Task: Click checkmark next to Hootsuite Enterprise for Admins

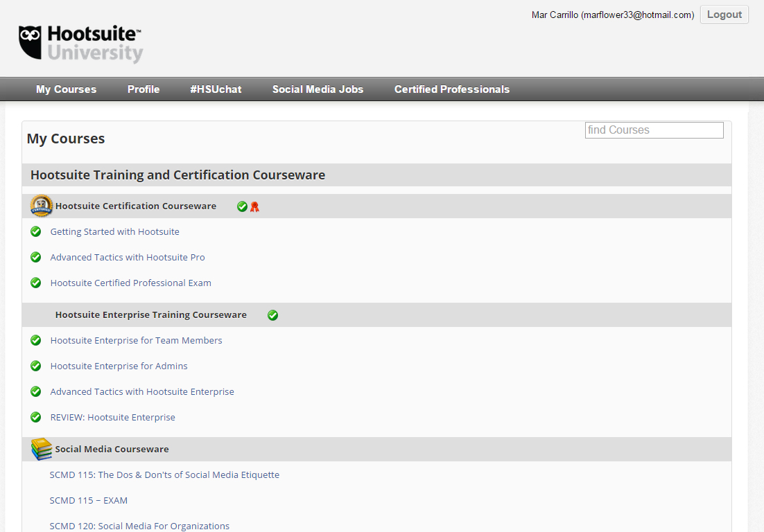Action: pyautogui.click(x=36, y=366)
